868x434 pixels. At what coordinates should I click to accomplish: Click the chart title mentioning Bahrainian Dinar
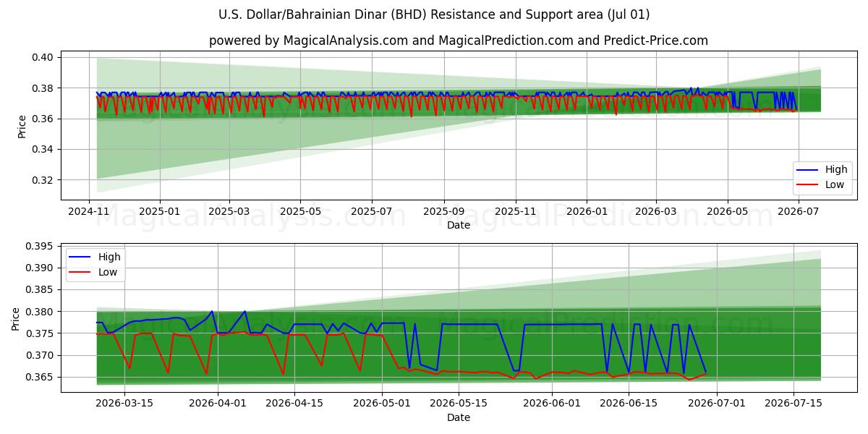coord(434,14)
